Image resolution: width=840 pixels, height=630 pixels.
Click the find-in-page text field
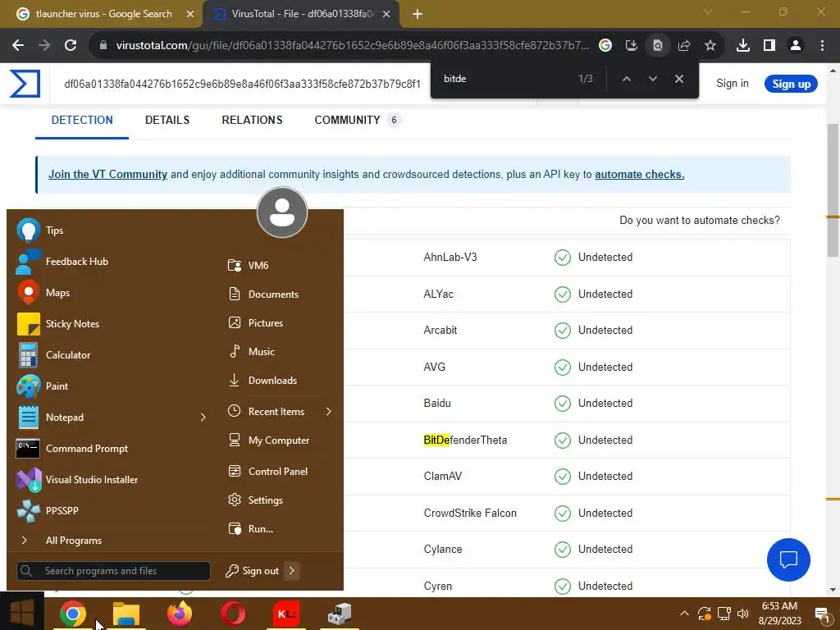(x=504, y=79)
